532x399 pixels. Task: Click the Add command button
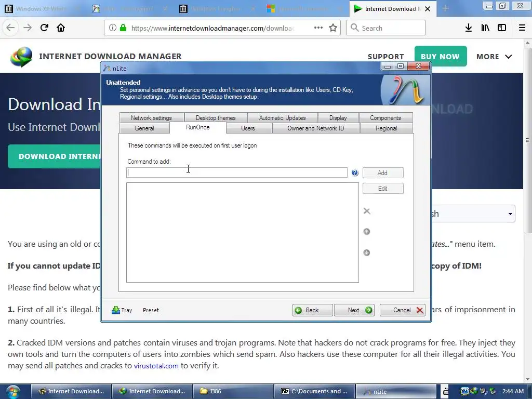(x=383, y=172)
